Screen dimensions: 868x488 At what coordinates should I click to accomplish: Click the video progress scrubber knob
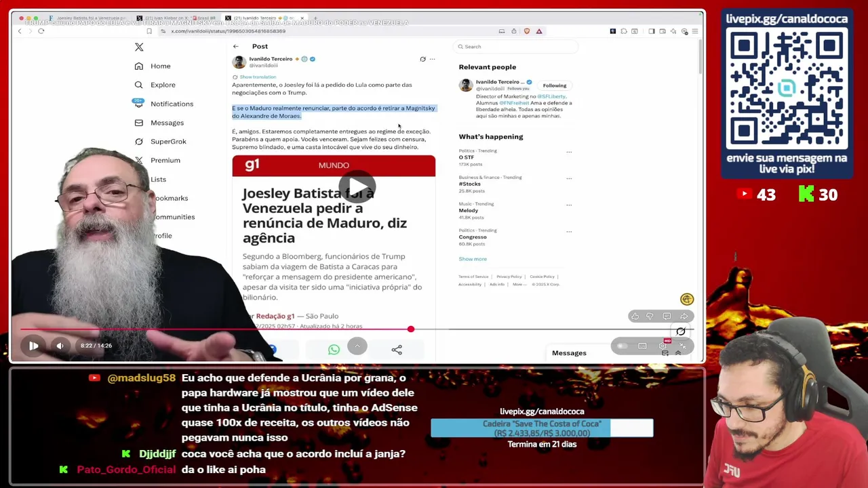(410, 329)
